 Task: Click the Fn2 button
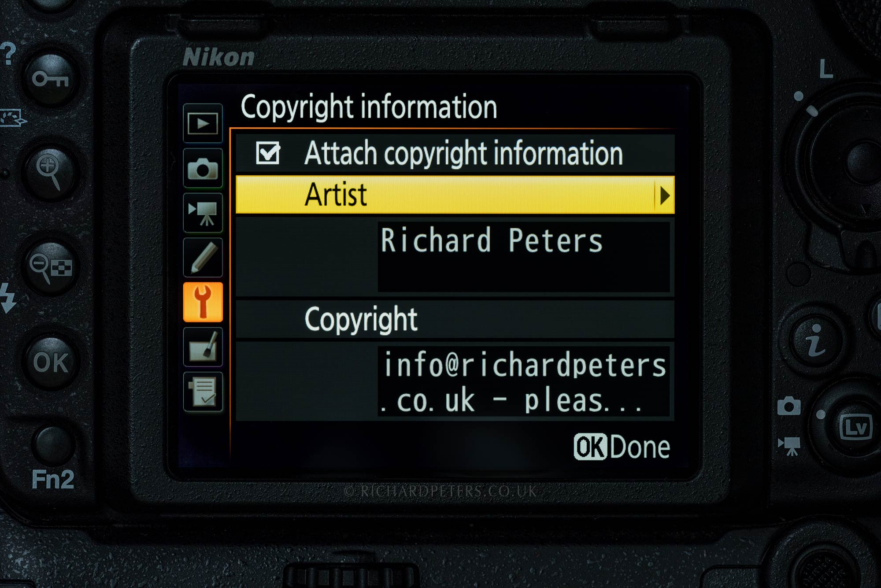coord(52,444)
